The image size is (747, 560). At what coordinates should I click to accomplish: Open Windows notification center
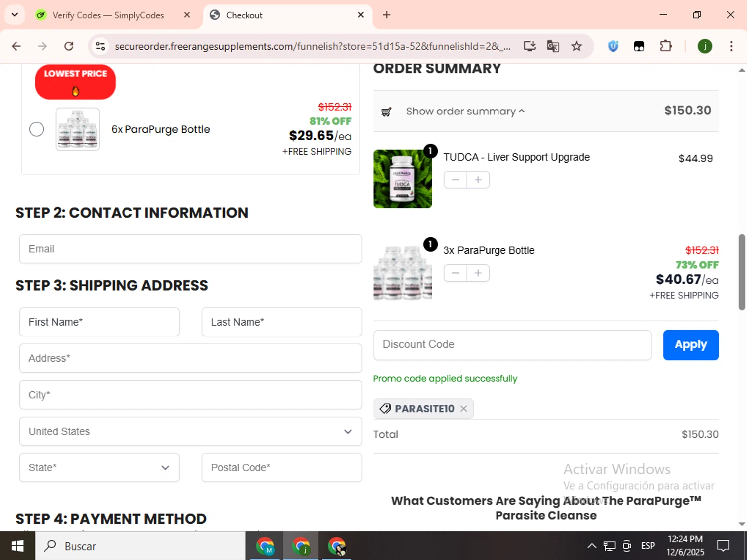point(723,546)
